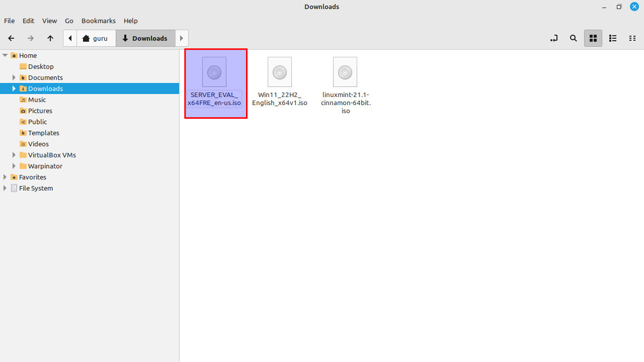Select SERVER_EVAL_x64FRE_en-us.iso file icon
644x362 pixels.
(x=214, y=72)
